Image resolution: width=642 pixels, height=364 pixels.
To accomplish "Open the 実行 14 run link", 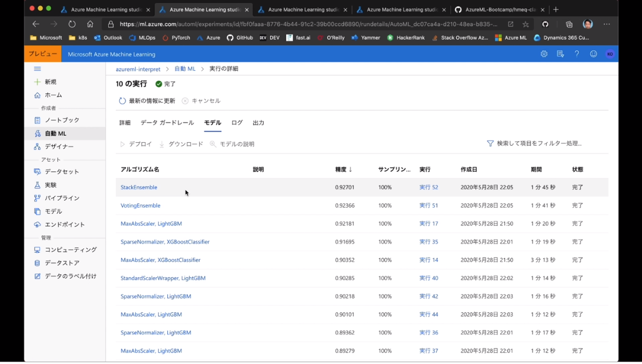I will pos(428,260).
